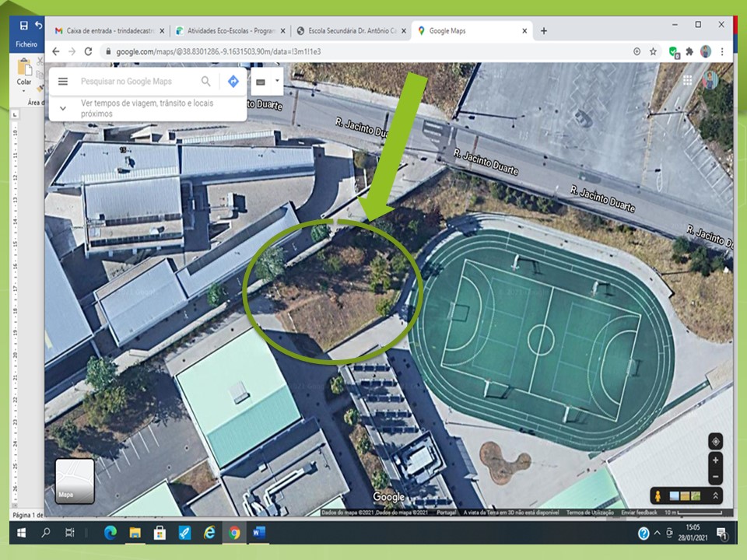Click the first blue imagery thumbnail

tap(674, 496)
